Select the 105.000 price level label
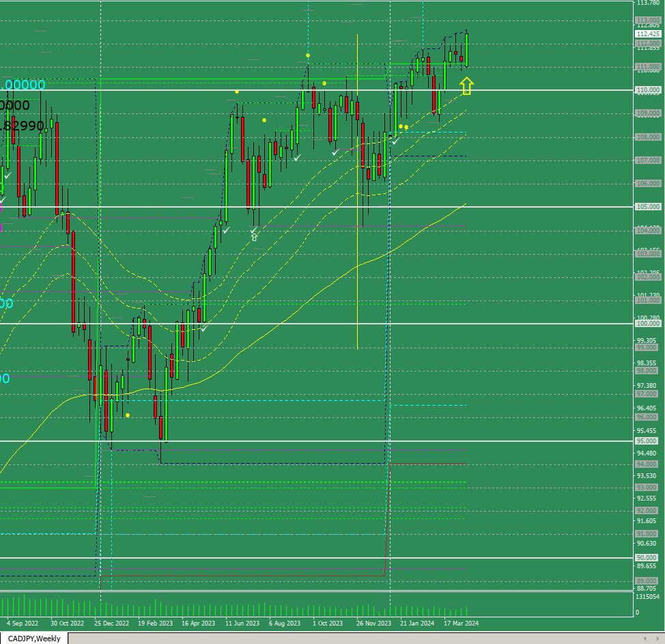Screen dimensions: 665x644 point(648,207)
